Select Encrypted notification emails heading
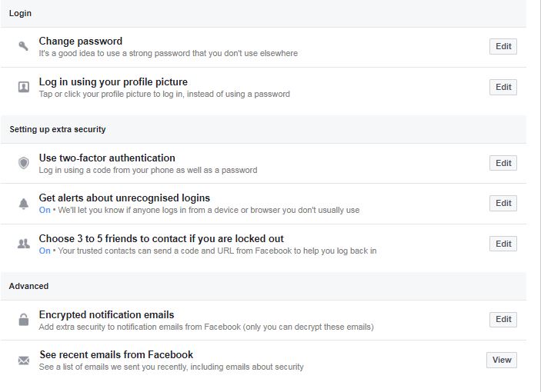The width and height of the screenshot is (541, 392). (x=107, y=314)
